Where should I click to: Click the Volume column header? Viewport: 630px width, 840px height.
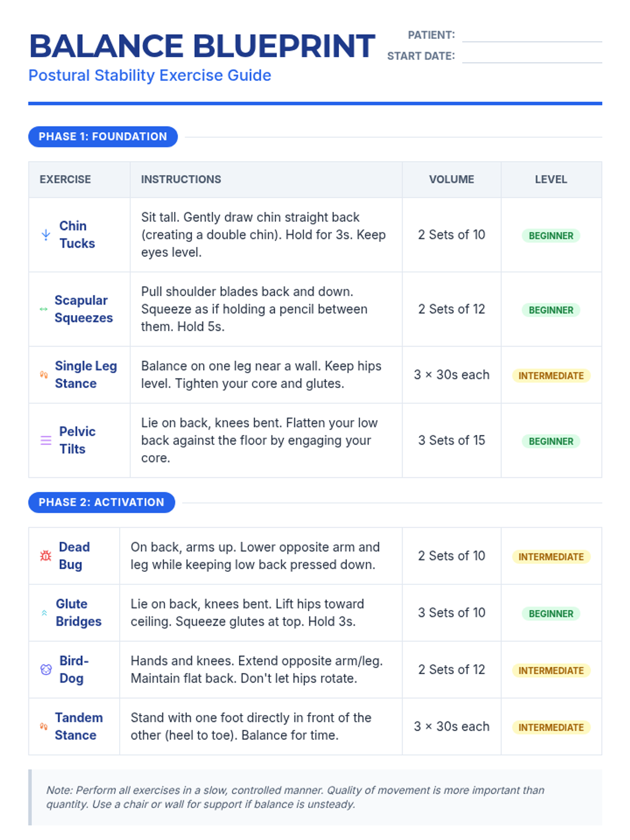pyautogui.click(x=451, y=180)
